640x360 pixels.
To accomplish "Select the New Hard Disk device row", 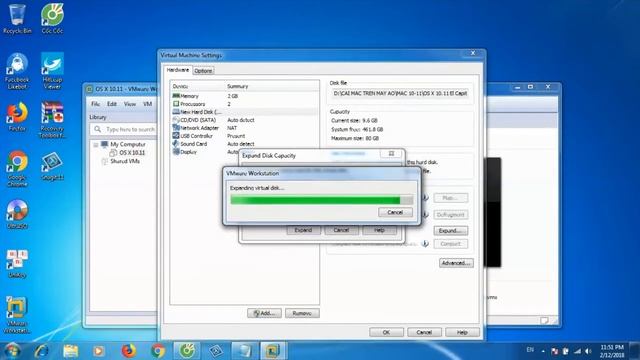I will pos(244,112).
